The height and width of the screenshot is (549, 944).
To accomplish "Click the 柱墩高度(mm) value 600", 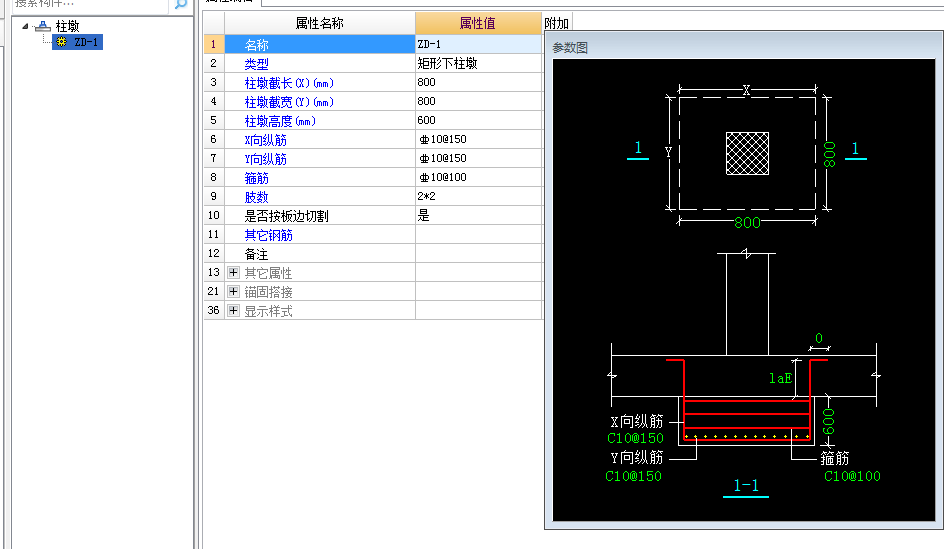I will 426,120.
